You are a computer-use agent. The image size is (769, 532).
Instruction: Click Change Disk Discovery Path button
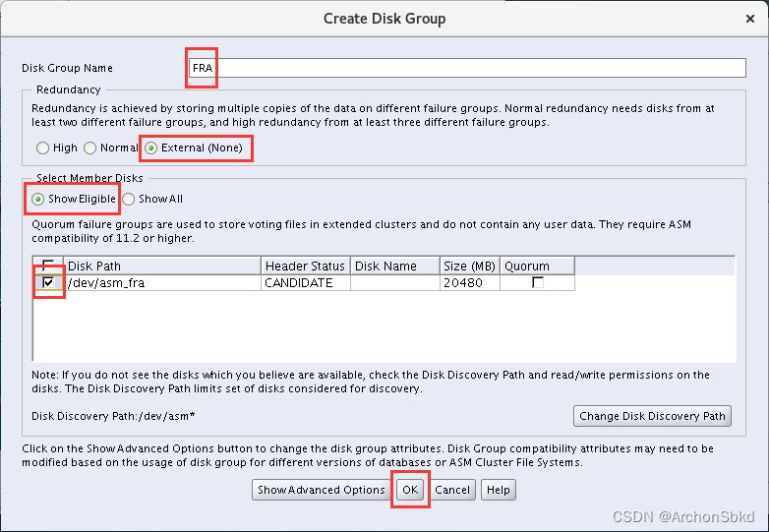click(652, 416)
